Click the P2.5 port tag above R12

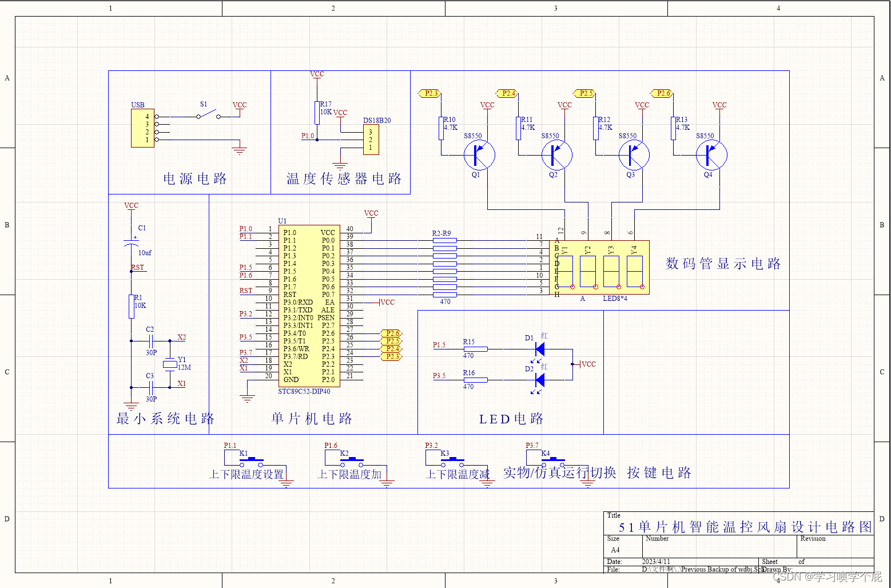pyautogui.click(x=584, y=93)
